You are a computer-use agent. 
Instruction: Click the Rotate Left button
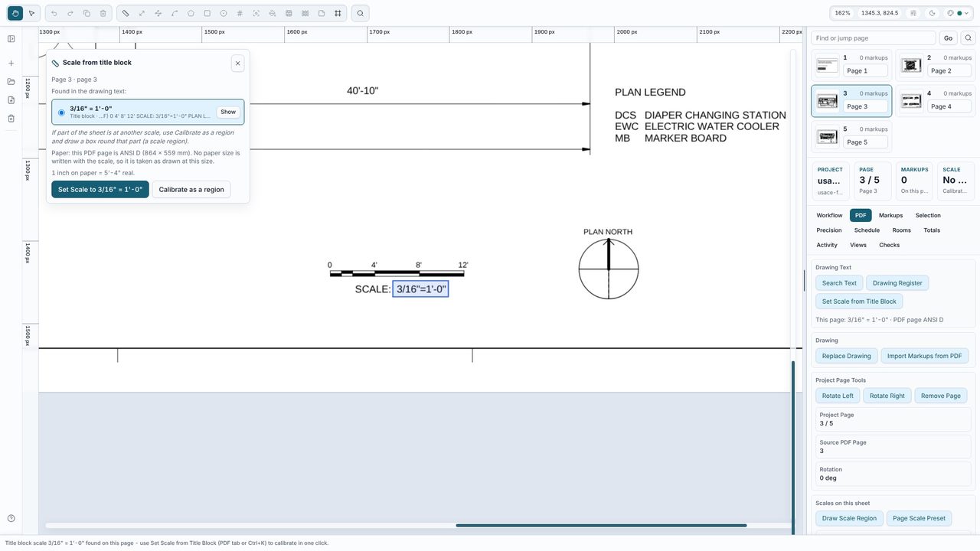tap(838, 396)
